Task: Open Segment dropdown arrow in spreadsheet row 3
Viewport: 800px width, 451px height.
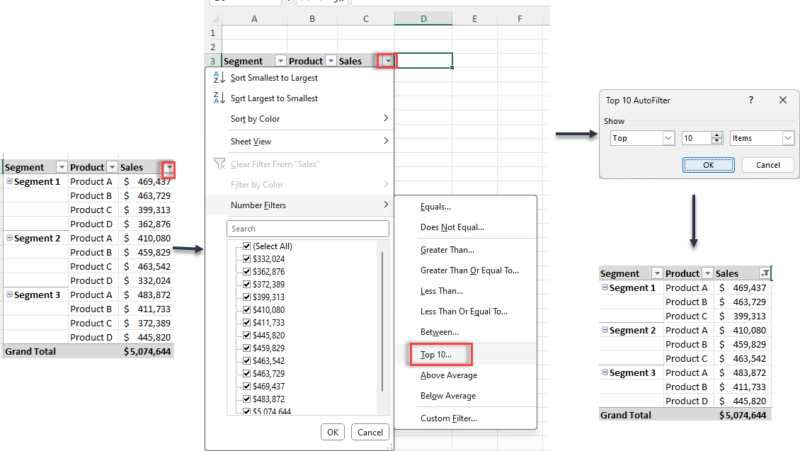Action: (x=280, y=61)
